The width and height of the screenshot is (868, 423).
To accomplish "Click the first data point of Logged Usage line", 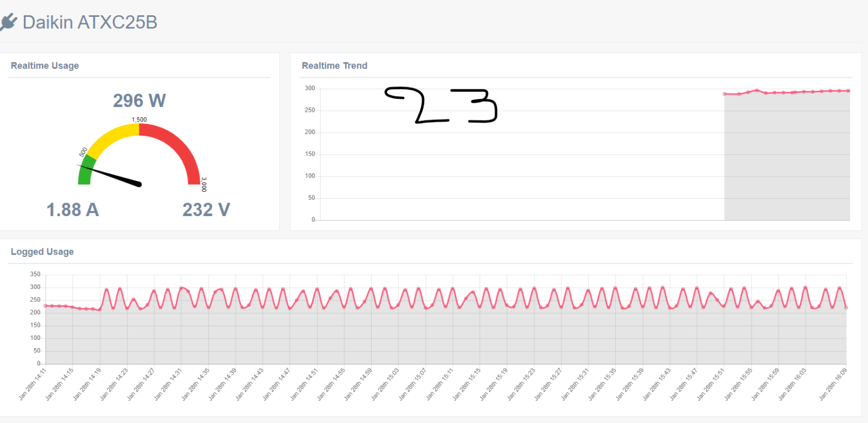I will [x=46, y=306].
